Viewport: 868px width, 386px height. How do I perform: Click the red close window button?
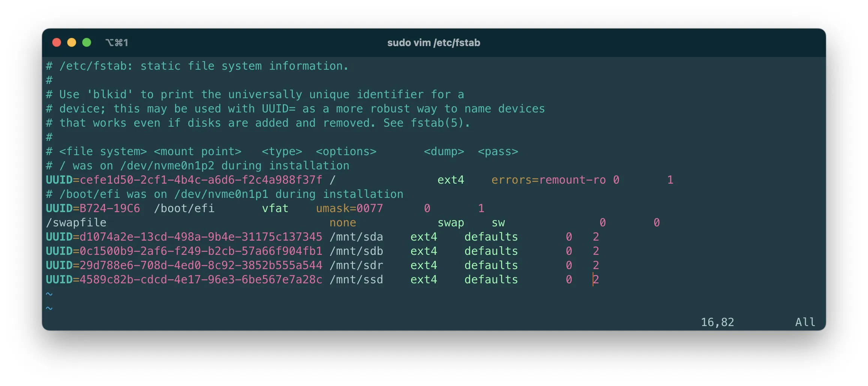click(x=57, y=43)
